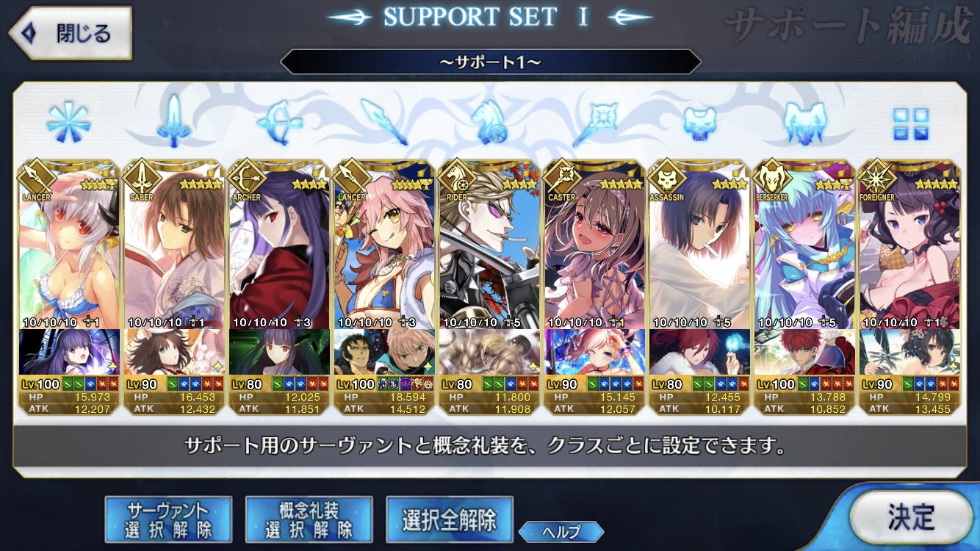Select the All classes snowflake icon

click(x=68, y=121)
